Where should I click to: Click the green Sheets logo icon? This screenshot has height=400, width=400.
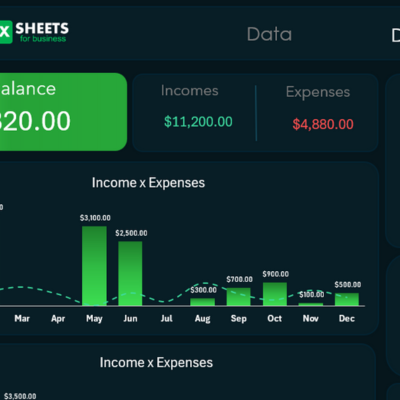tap(6, 32)
